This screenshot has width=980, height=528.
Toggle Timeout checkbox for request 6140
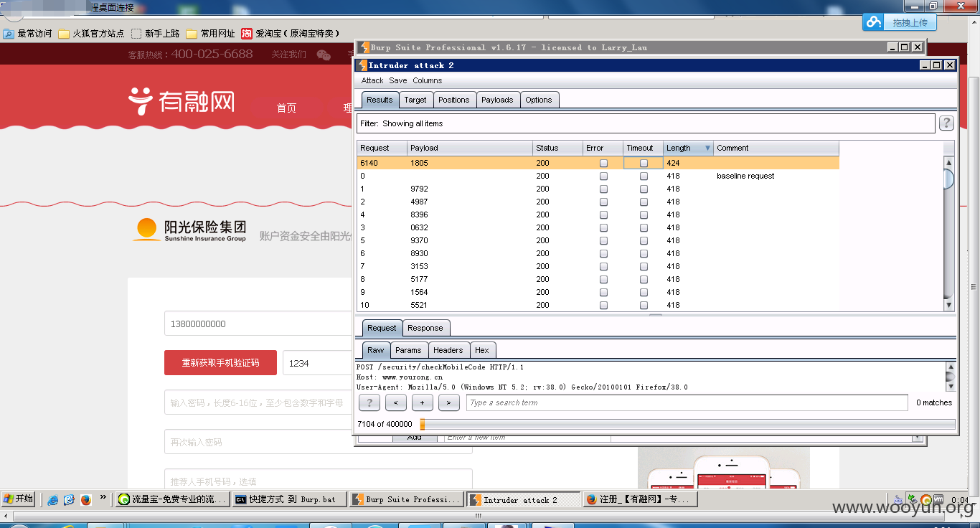click(644, 163)
